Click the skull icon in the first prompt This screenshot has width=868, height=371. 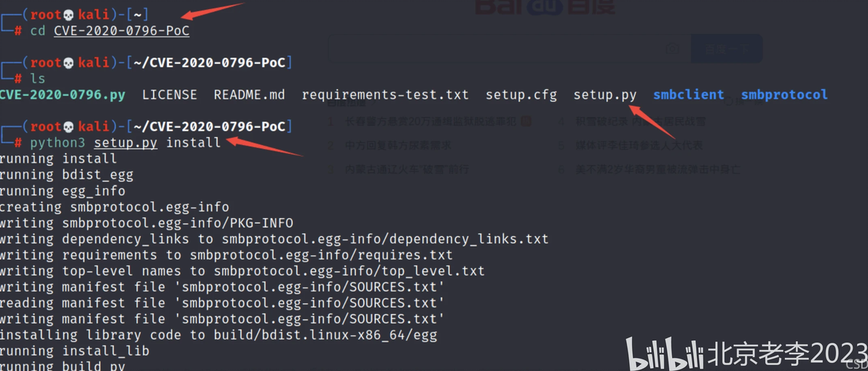point(69,15)
